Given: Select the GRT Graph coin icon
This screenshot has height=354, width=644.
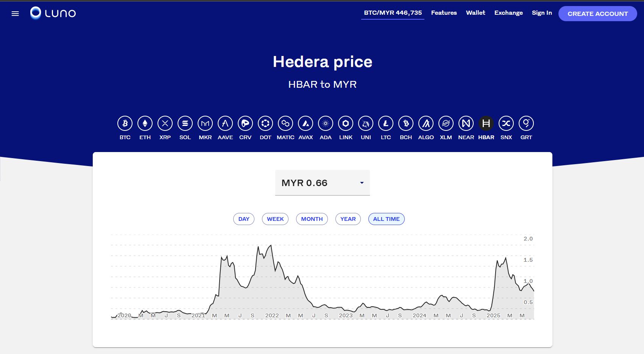Looking at the screenshot, I should 526,123.
